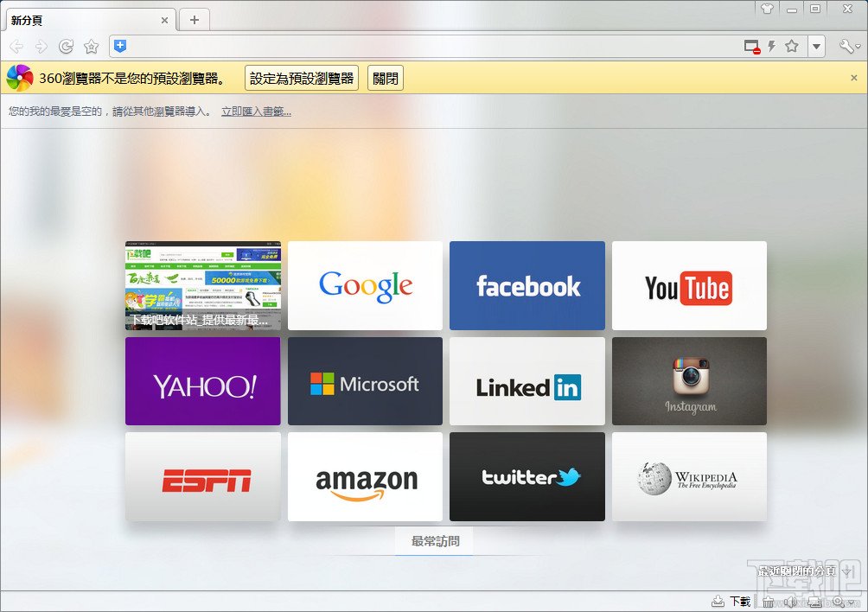Open the zoom magnifier dropdown in status bar
The width and height of the screenshot is (868, 612).
click(x=844, y=602)
